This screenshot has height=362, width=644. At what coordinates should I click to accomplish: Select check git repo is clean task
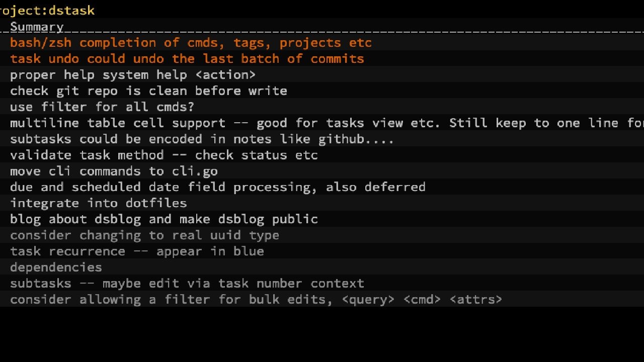click(x=148, y=91)
